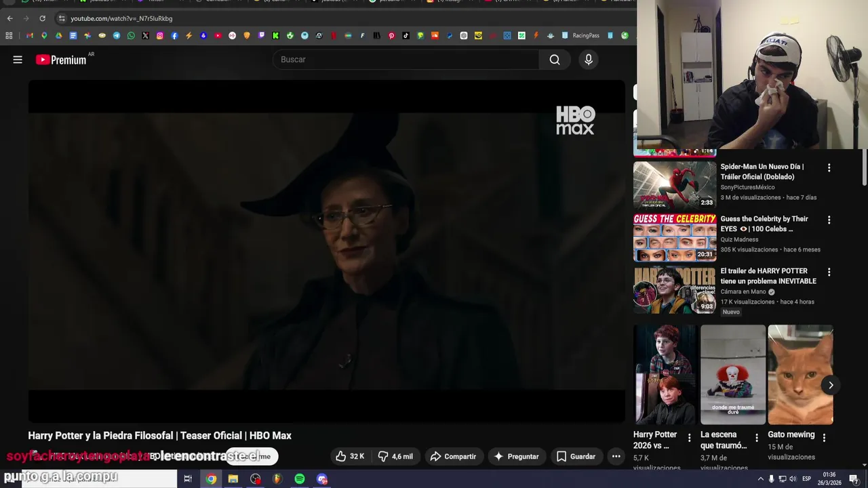Open more actions ellipsis below video

click(x=616, y=456)
